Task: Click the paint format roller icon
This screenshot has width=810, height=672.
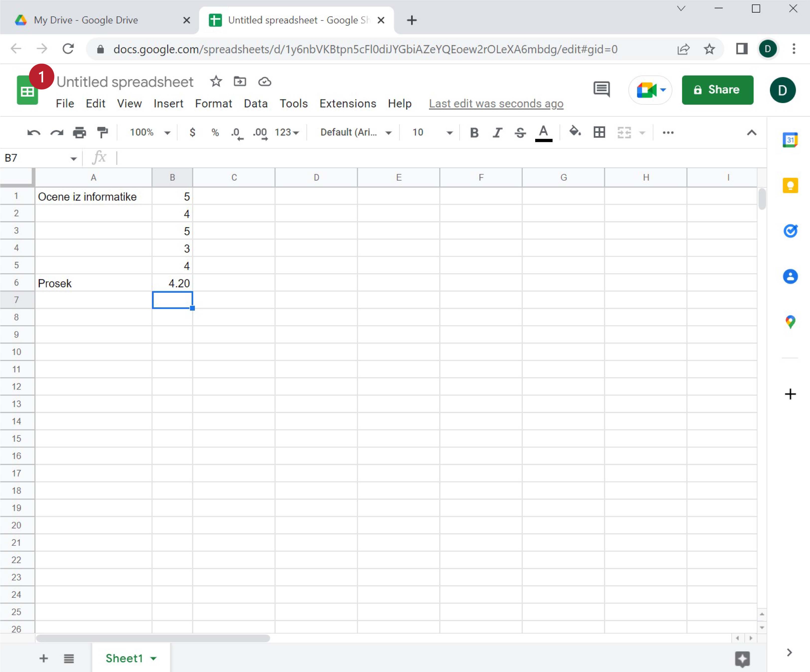Action: [x=102, y=133]
